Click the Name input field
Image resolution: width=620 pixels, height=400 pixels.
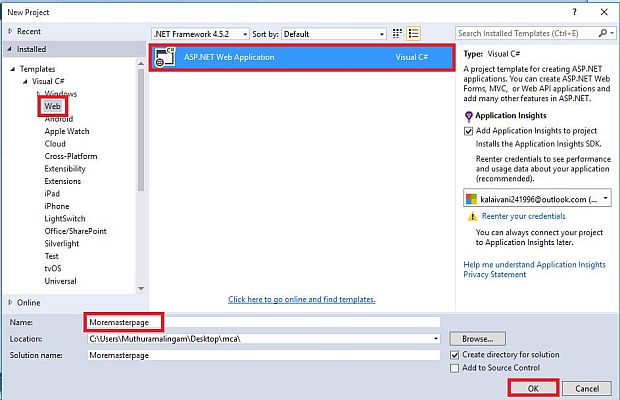[x=263, y=323]
